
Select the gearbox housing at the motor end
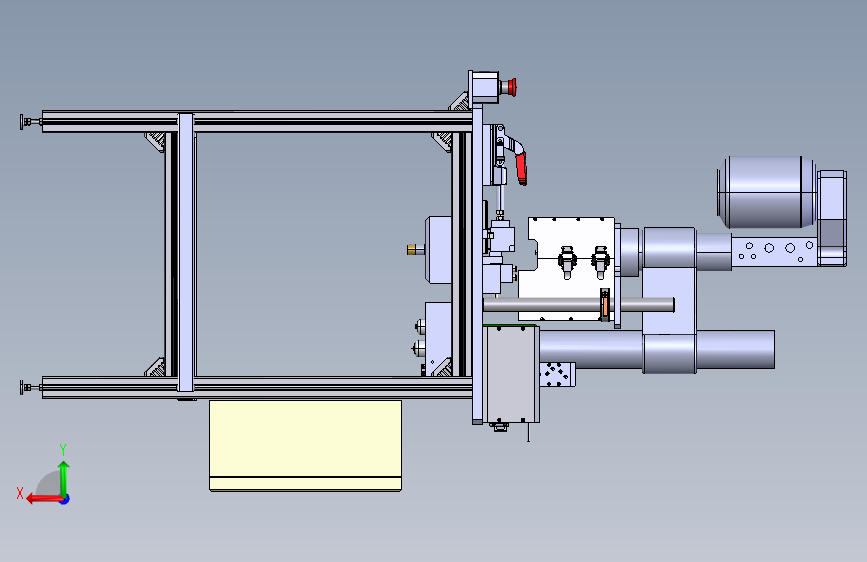832,218
